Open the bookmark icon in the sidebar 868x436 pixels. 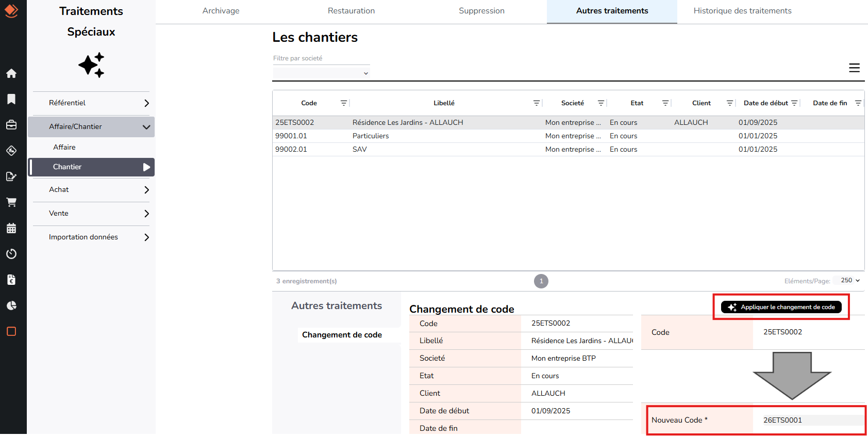tap(11, 99)
